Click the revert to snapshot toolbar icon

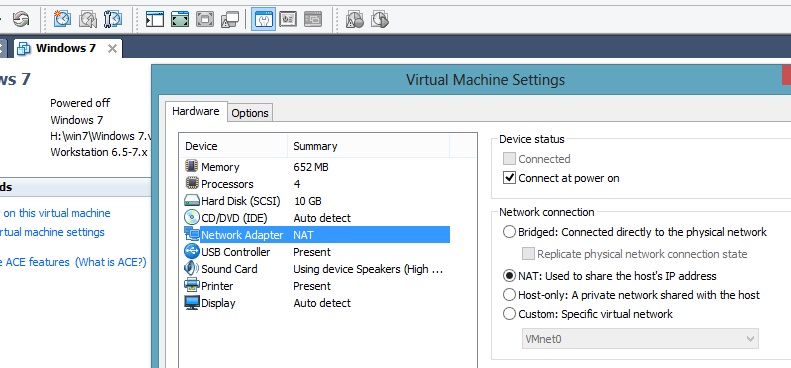[x=88, y=19]
